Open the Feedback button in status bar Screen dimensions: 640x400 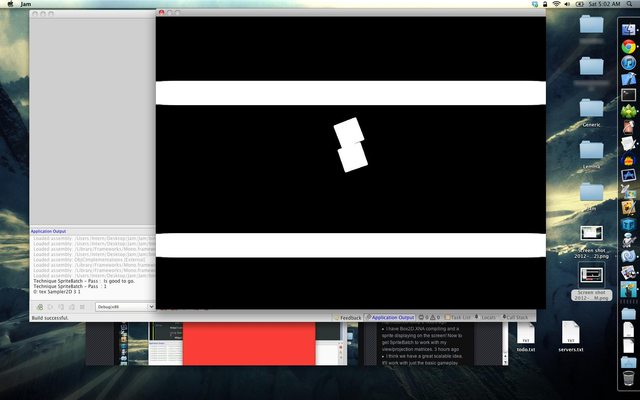(347, 317)
